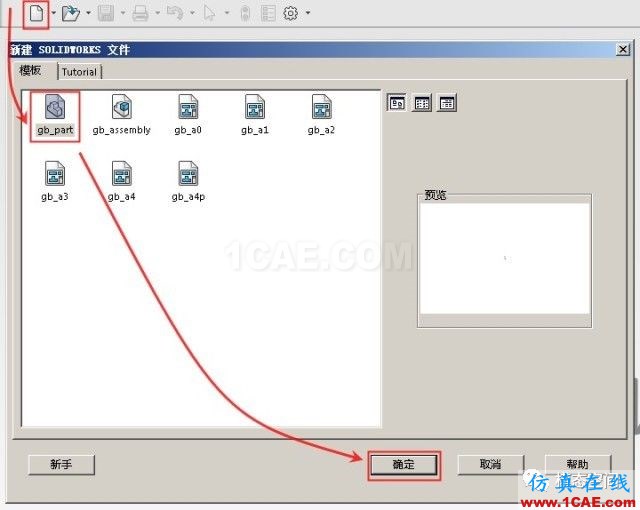Expand the Undo dropdown arrow
The width and height of the screenshot is (640, 510).
(x=192, y=13)
